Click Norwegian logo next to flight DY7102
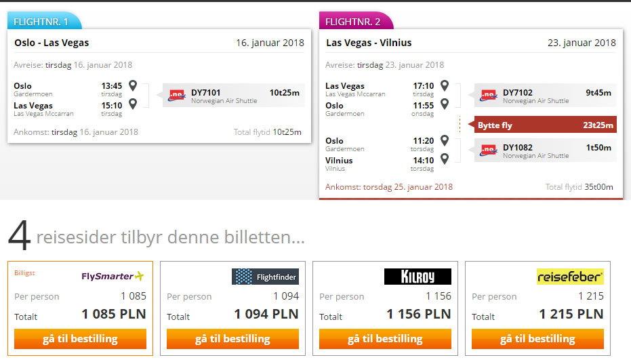This screenshot has height=364, width=631. pos(489,96)
